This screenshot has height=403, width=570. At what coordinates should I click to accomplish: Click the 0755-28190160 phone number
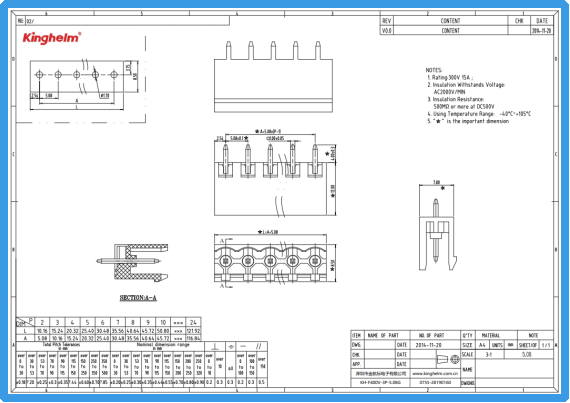pyautogui.click(x=435, y=382)
